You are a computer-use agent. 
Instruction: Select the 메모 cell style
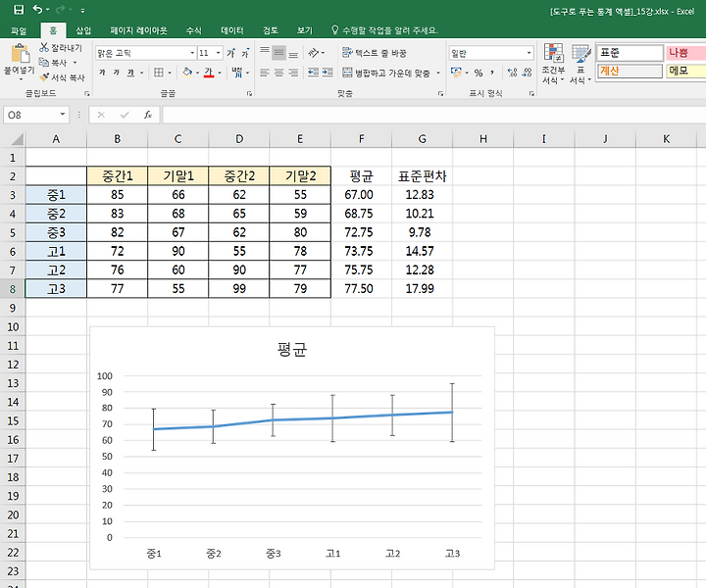coord(685,72)
